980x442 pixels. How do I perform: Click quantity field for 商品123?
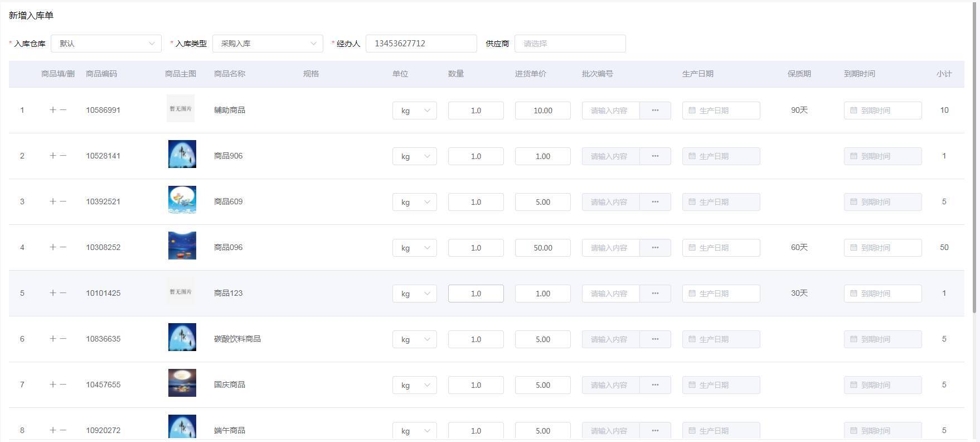[476, 294]
